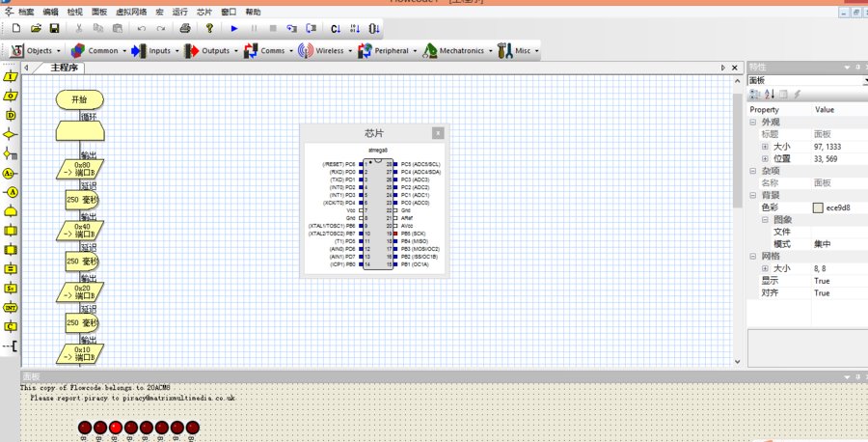
Task: Click the ece9d8 color swatch
Action: 818,207
